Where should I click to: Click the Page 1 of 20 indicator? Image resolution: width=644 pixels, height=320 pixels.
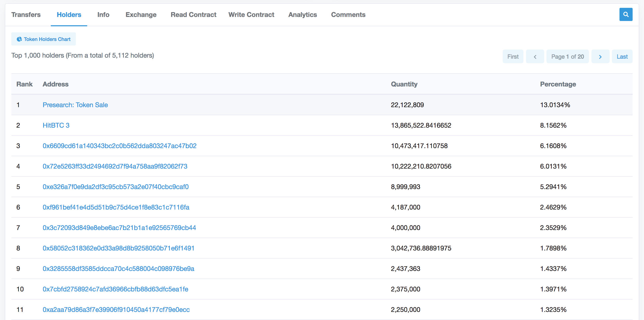pos(567,57)
